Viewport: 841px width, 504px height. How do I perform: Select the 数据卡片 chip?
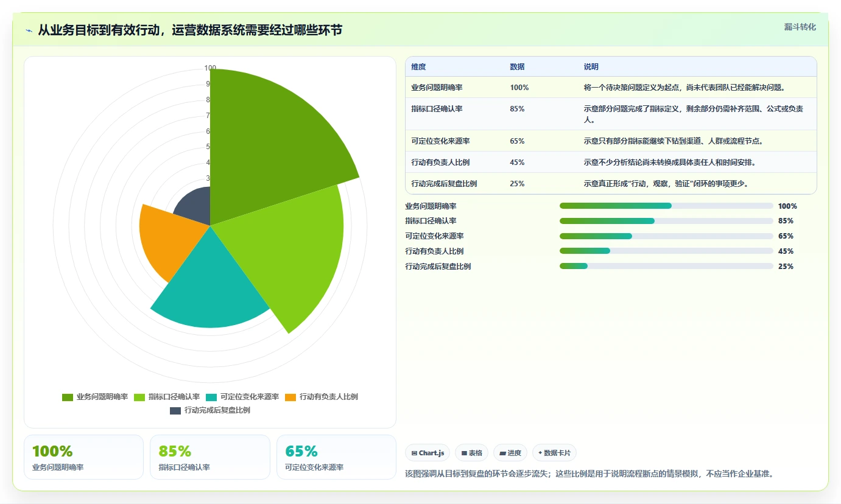[554, 453]
